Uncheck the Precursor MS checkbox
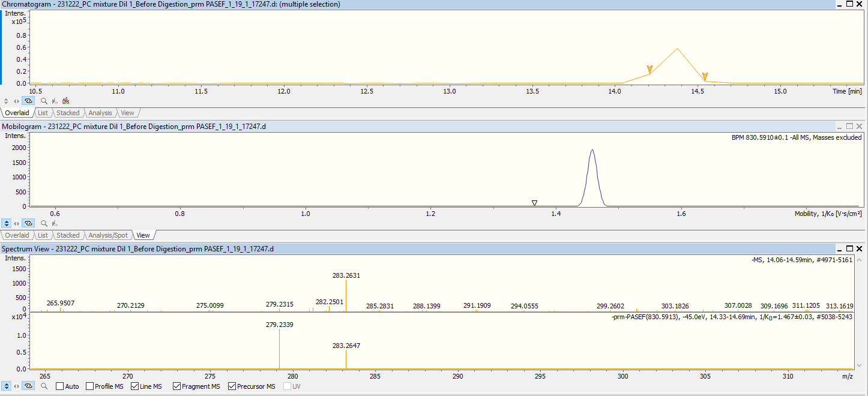The width and height of the screenshot is (868, 396). point(232,386)
